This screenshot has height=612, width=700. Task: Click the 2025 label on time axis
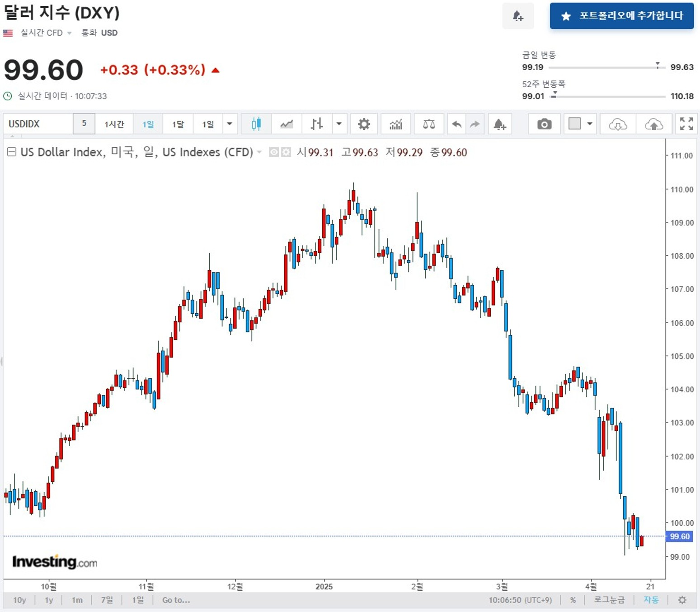pos(324,587)
